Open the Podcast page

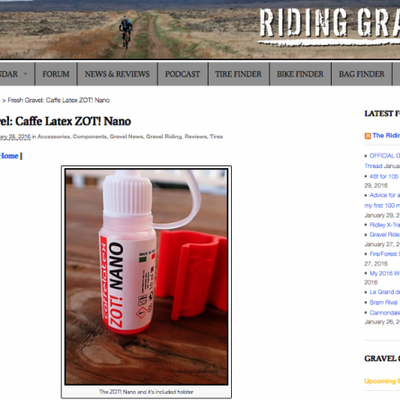pyautogui.click(x=182, y=74)
